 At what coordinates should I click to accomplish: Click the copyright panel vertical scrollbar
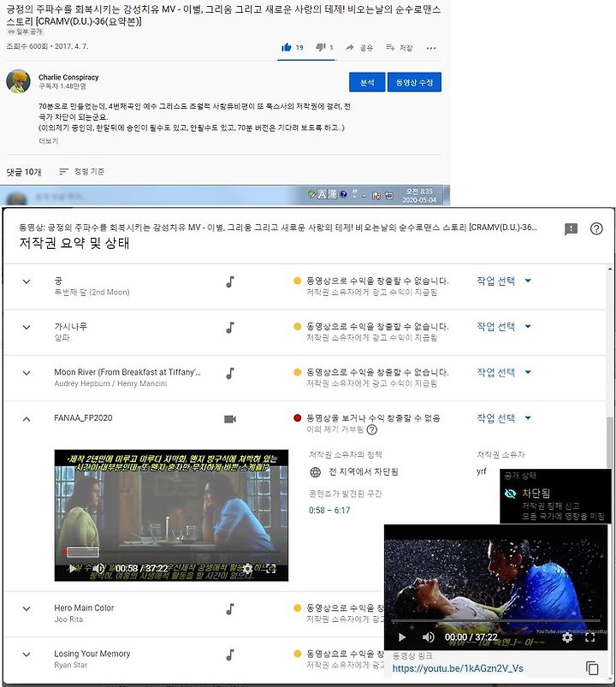click(x=609, y=442)
